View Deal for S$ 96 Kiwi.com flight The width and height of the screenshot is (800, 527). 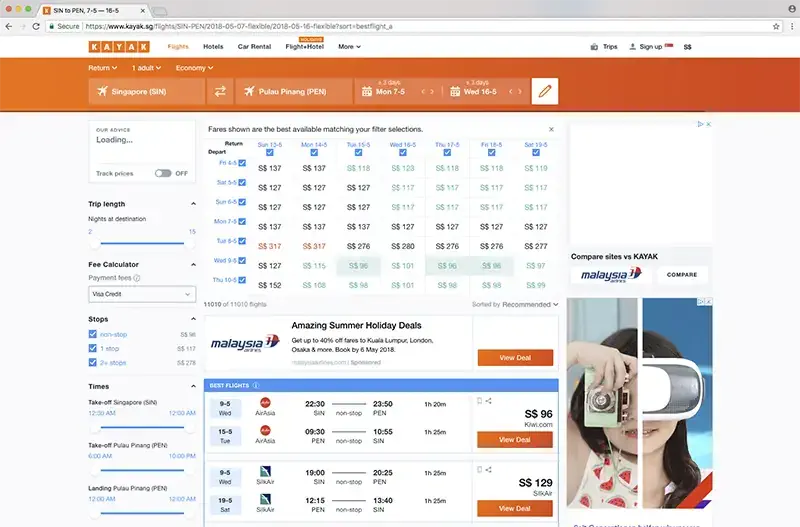pyautogui.click(x=515, y=440)
